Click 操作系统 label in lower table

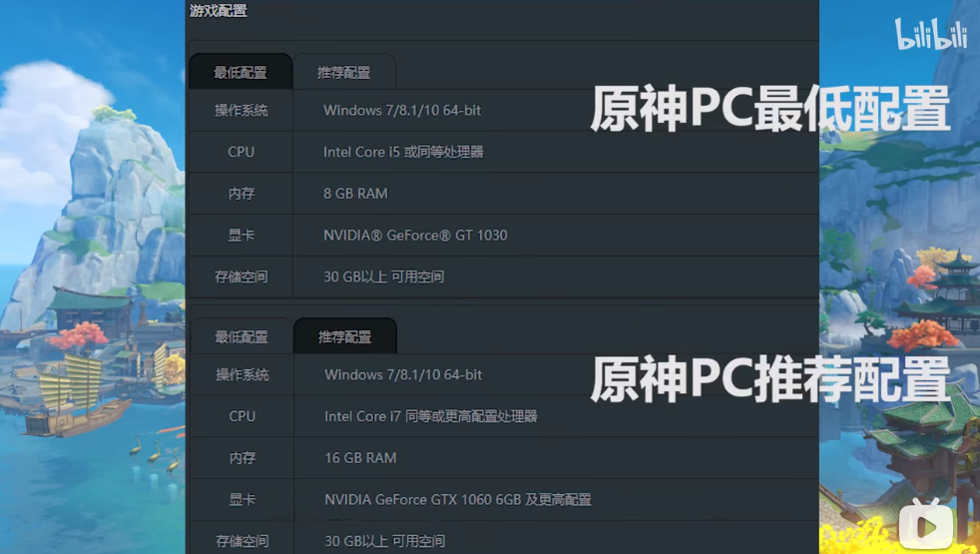click(x=243, y=374)
